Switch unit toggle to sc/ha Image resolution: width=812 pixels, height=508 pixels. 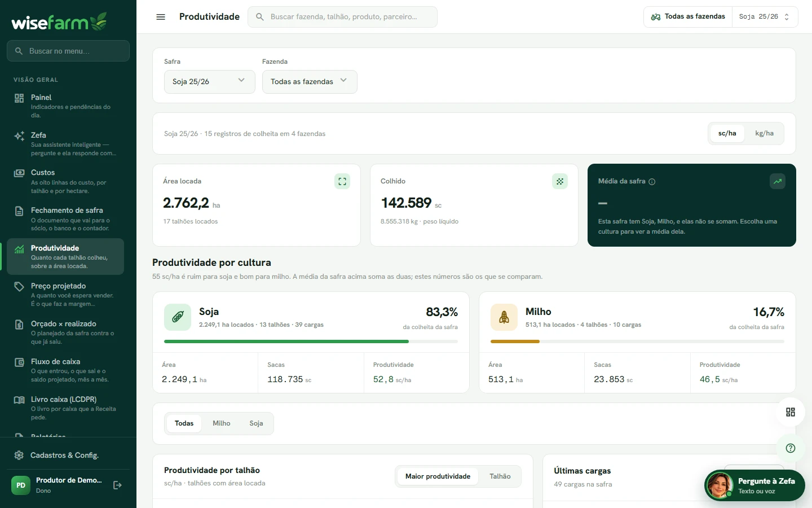point(727,134)
